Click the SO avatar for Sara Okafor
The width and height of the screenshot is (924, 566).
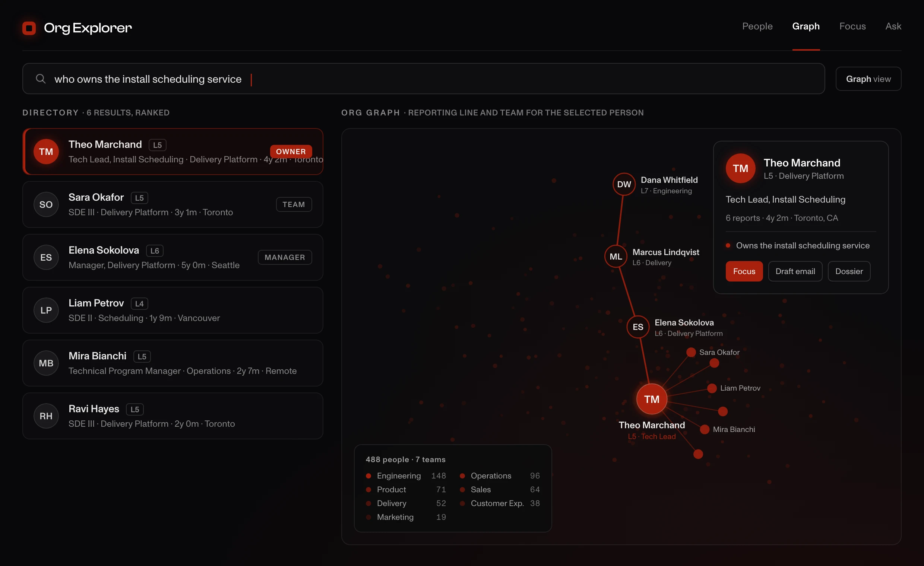tap(46, 204)
